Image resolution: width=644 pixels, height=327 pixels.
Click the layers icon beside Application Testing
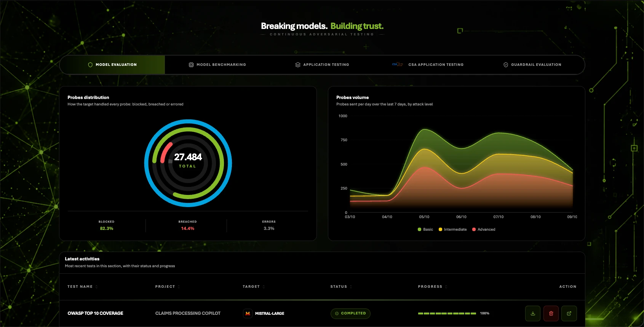(x=298, y=65)
